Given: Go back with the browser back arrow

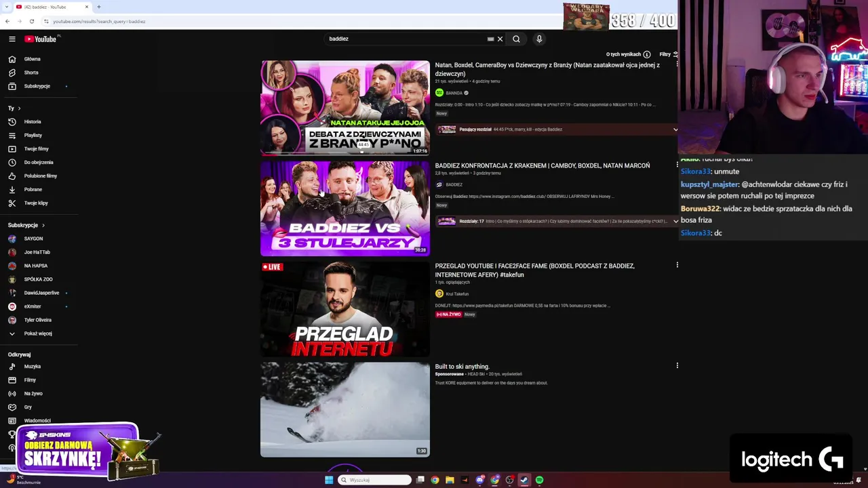Looking at the screenshot, I should point(7,21).
